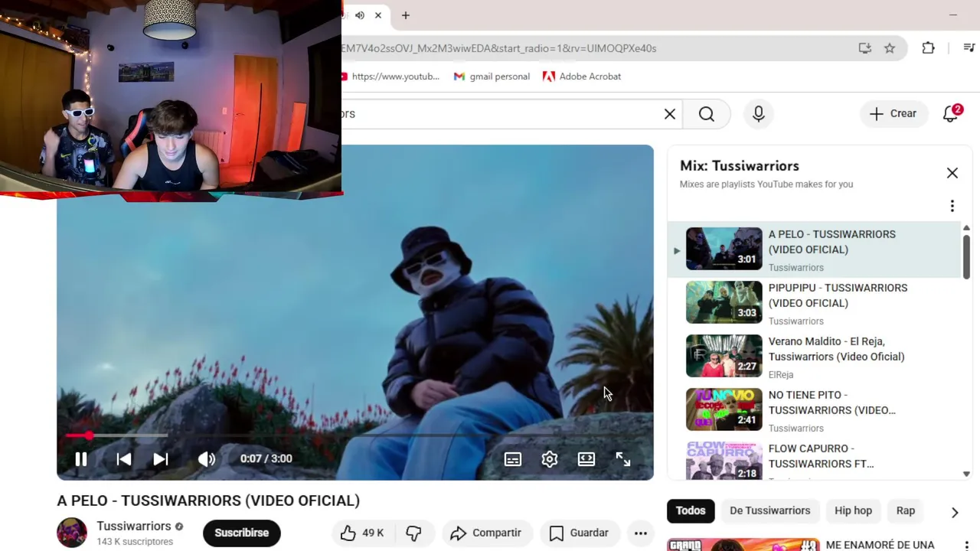
Task: Switch to theater mode
Action: tap(586, 459)
